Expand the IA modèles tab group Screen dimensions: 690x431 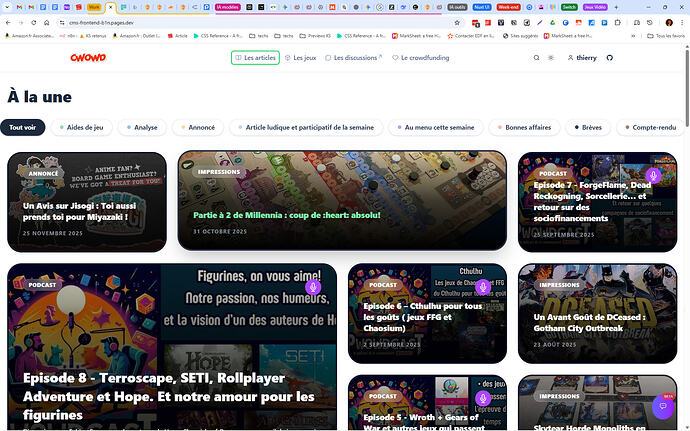[x=228, y=7]
